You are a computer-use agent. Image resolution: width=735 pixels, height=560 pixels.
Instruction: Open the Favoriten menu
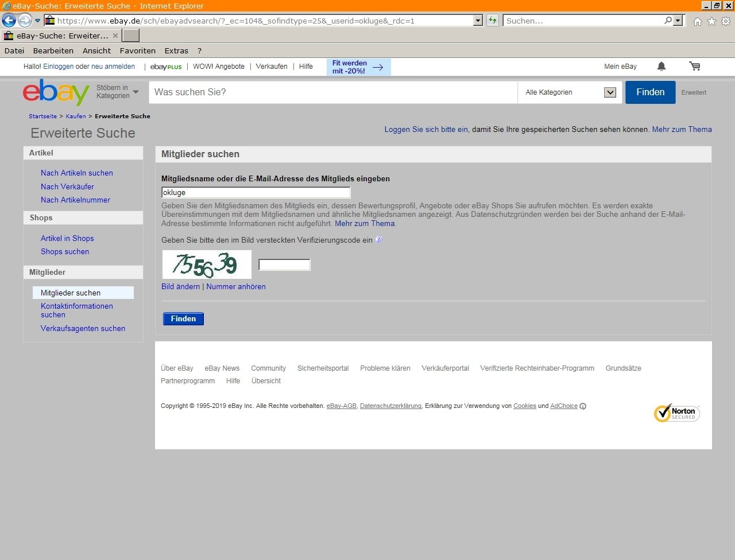click(138, 50)
